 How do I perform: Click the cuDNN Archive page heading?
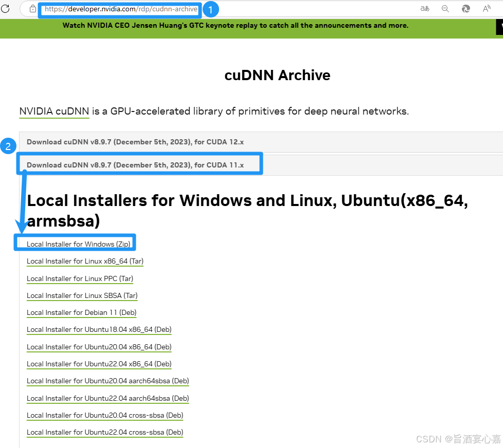[x=277, y=76]
